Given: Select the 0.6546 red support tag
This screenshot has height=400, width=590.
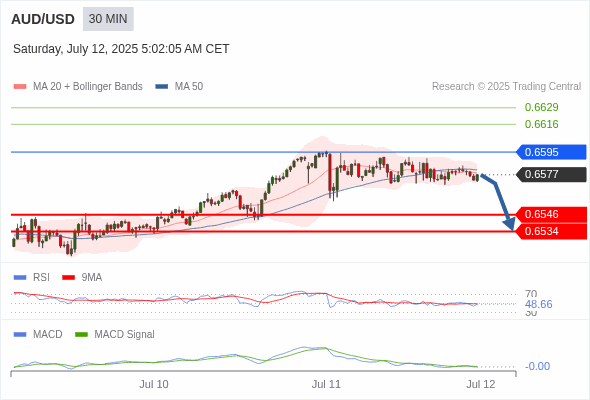Looking at the screenshot, I should [x=551, y=214].
